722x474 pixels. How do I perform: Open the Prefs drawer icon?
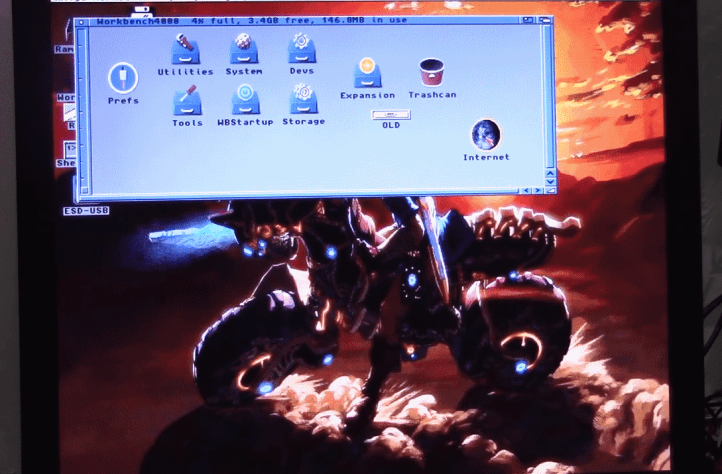pyautogui.click(x=123, y=78)
